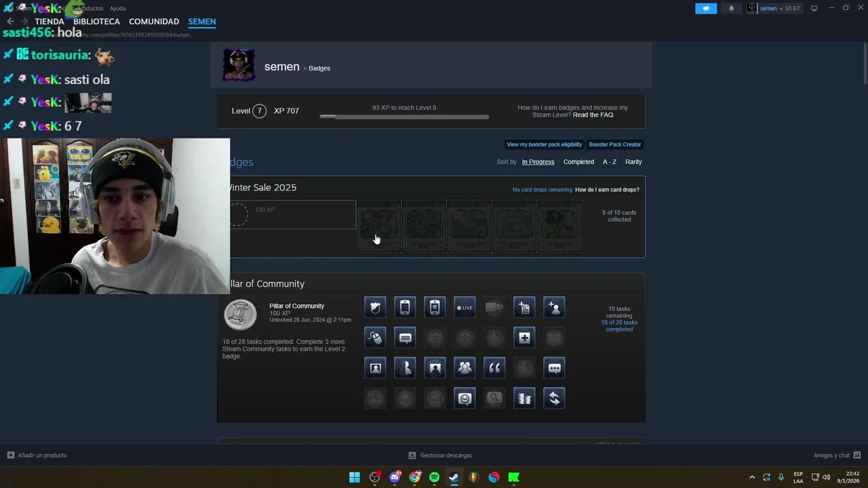Image resolution: width=868 pixels, height=488 pixels.
Task: Click the shield task icon in Pillar of Community
Action: point(375,308)
